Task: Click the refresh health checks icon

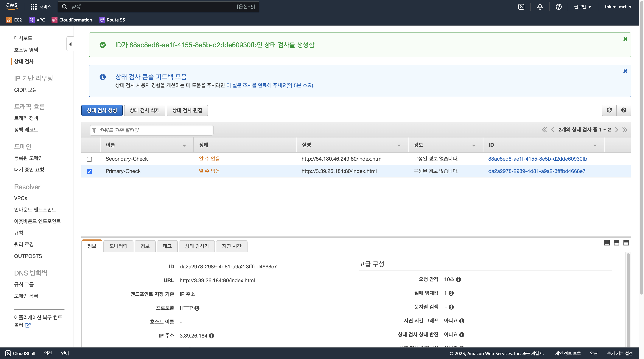Action: coord(609,110)
